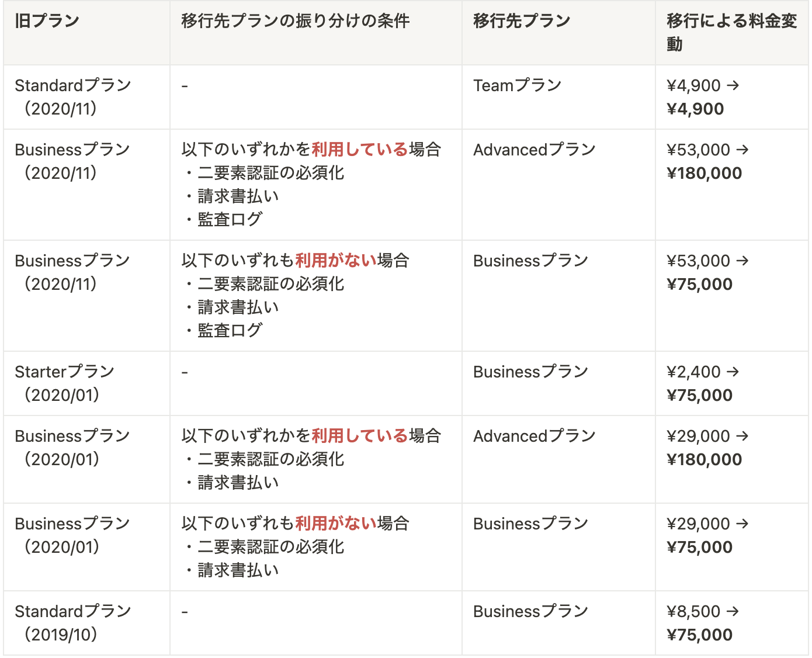
Task: Click the ¥53,000 → ¥75,000 price cell
Action: pos(707,272)
